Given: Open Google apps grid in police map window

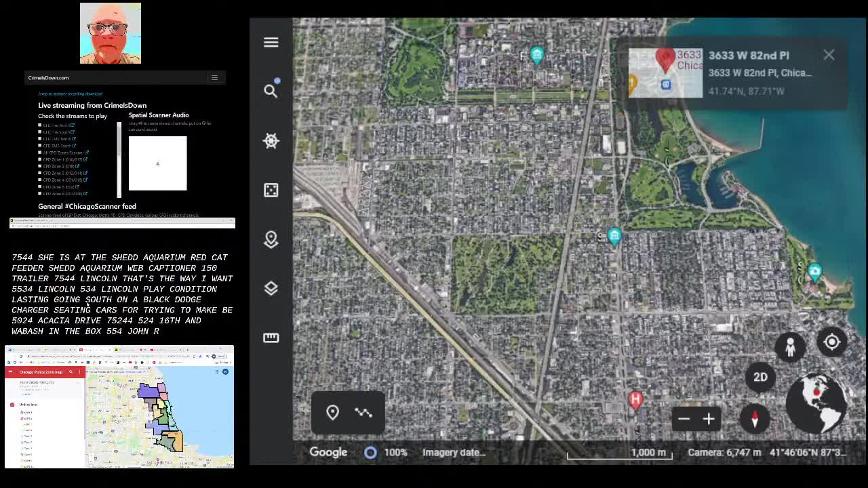Looking at the screenshot, I should pos(217,371).
